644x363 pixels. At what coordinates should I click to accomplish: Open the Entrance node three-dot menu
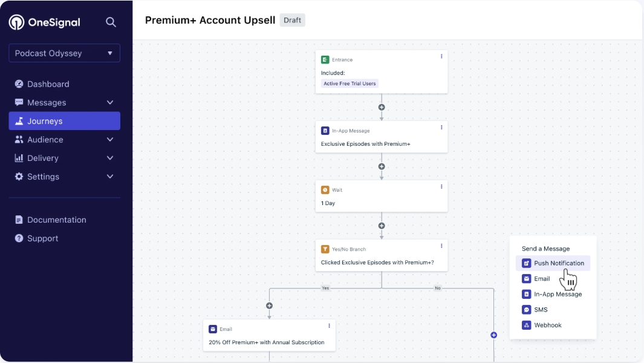point(441,56)
